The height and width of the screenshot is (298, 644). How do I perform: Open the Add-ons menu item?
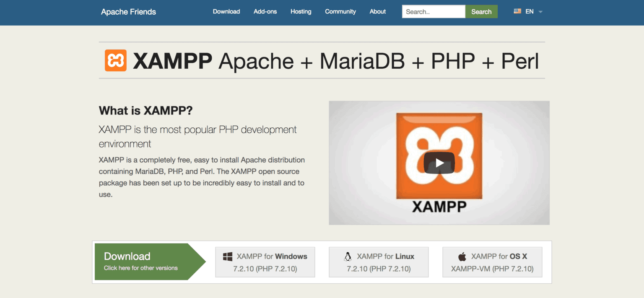[265, 12]
